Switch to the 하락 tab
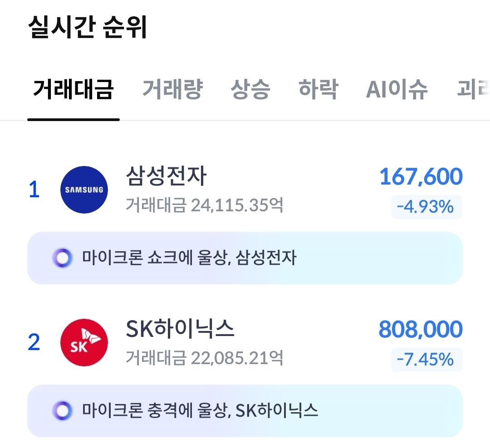490x448 pixels. click(x=318, y=89)
